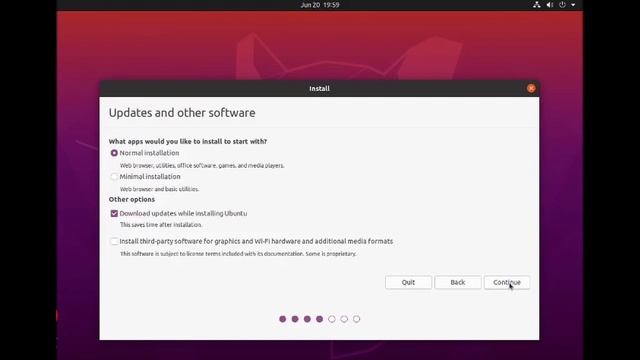Expand the system menu dropdown arrow

(x=573, y=5)
